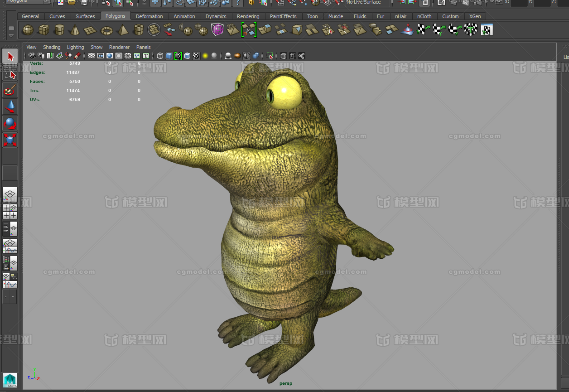Click the X coordinate input field
569x392 pixels.
(x=519, y=3)
